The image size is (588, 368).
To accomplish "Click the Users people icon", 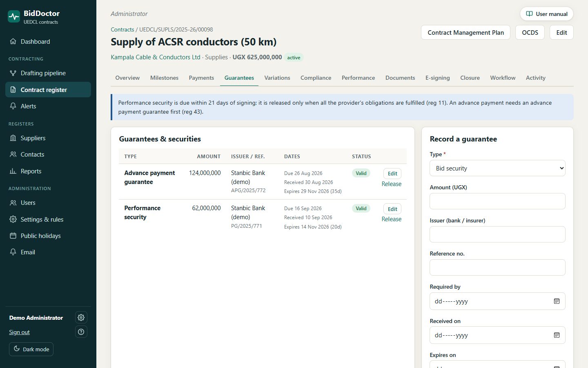I will 13,202.
